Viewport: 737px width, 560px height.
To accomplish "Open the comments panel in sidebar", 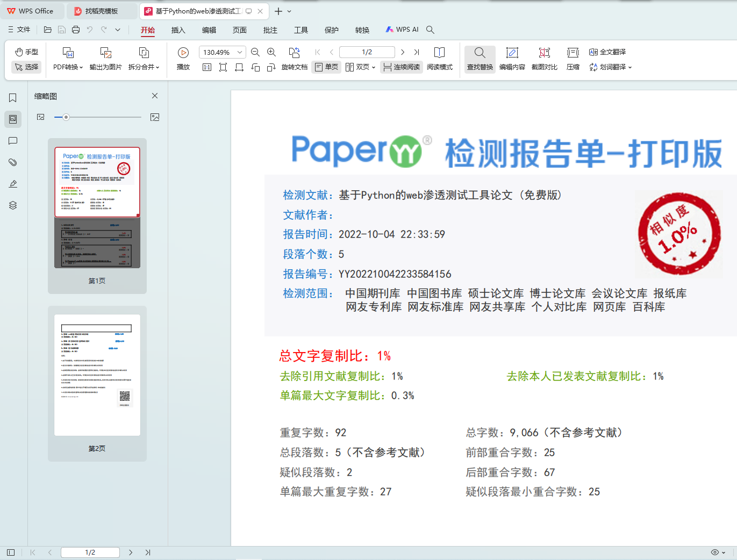I will pos(13,141).
